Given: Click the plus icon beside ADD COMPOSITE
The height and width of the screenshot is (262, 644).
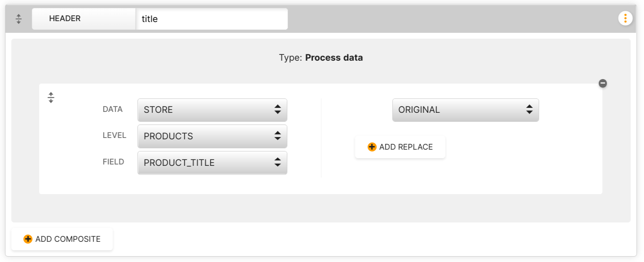Looking at the screenshot, I should [28, 239].
